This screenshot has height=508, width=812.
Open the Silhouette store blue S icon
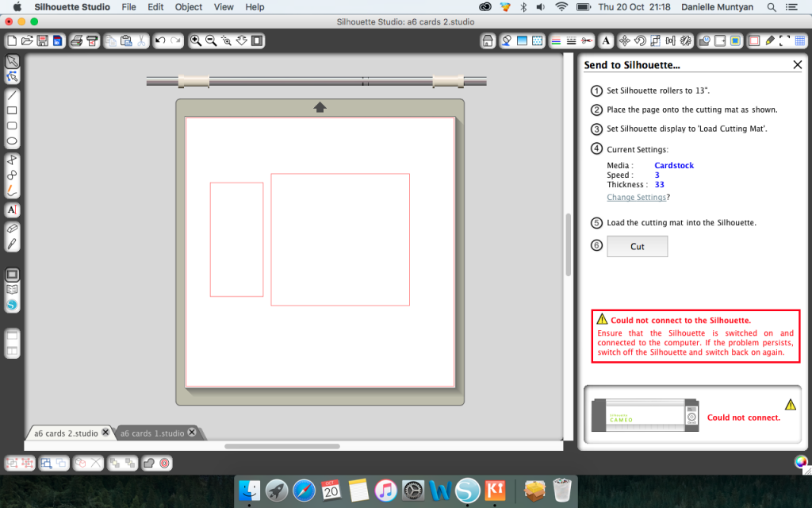coord(12,305)
